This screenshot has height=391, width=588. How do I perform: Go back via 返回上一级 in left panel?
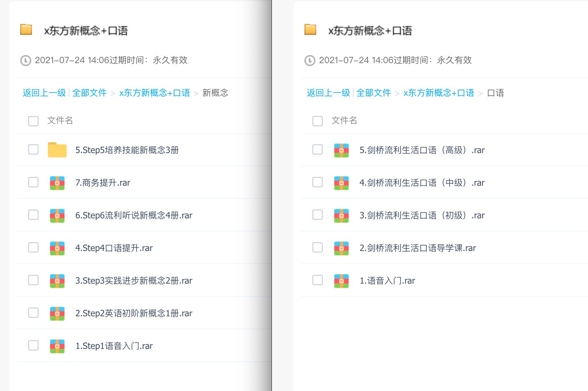[x=44, y=93]
